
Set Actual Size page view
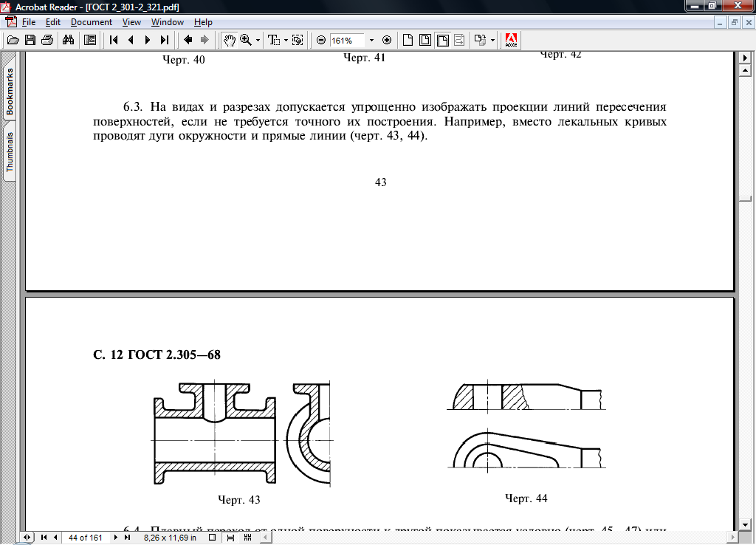(x=408, y=41)
